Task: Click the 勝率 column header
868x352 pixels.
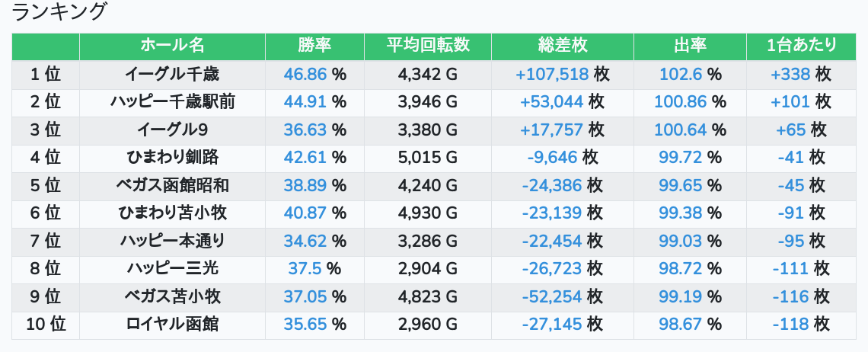Action: 314,46
